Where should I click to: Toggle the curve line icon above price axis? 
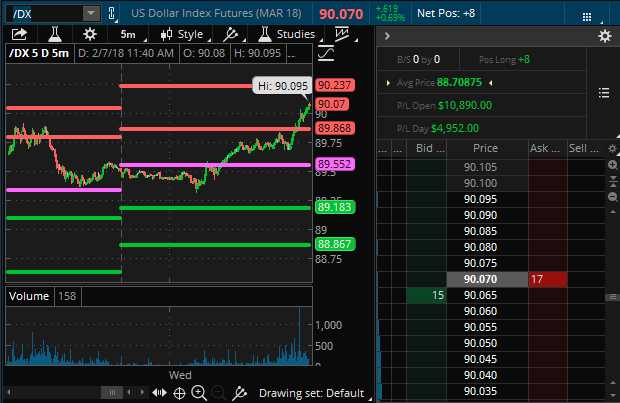[328, 52]
